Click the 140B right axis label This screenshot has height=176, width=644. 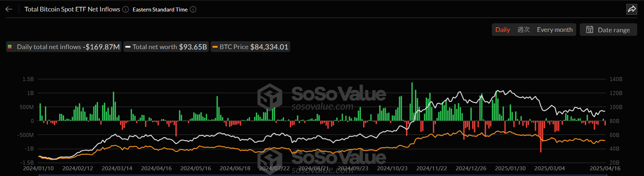[x=616, y=79]
